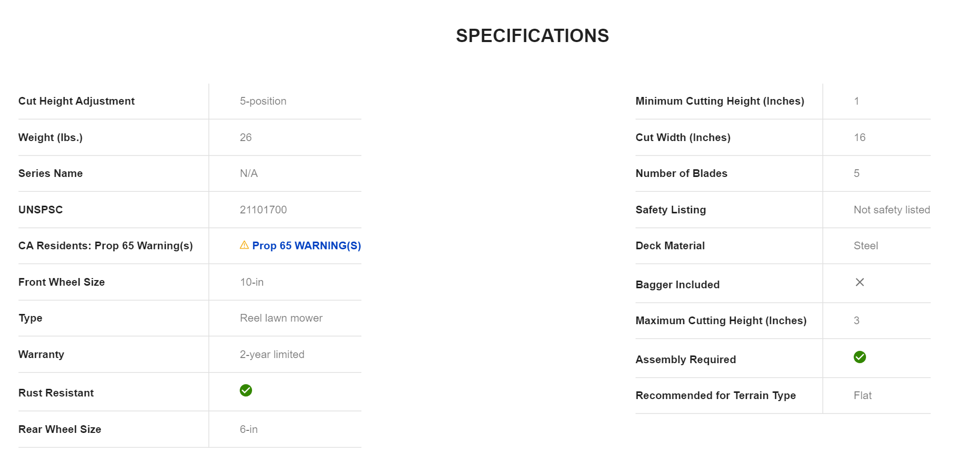Click the Number of Blades label

681,173
